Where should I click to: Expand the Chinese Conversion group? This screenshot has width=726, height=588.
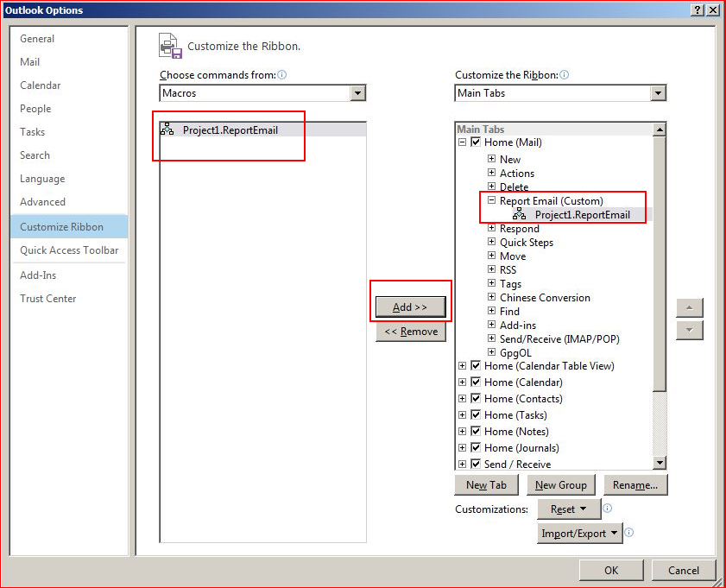(492, 297)
